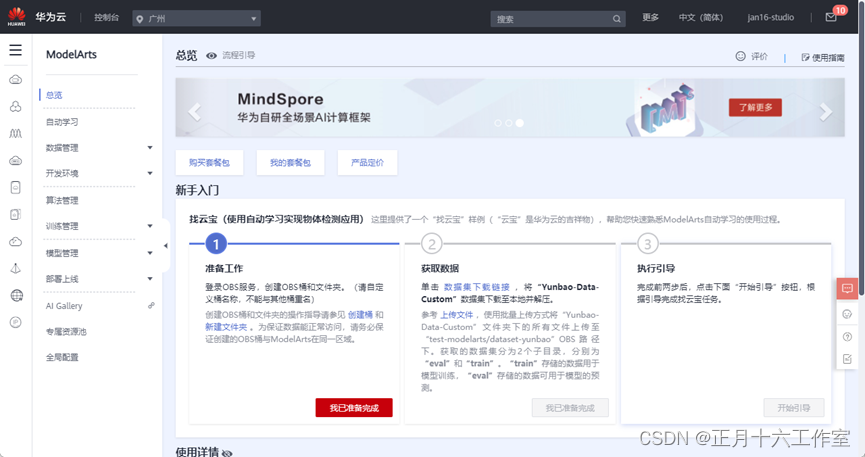Click the smiley 评价 icon
The width and height of the screenshot is (865, 457).
[x=740, y=56]
